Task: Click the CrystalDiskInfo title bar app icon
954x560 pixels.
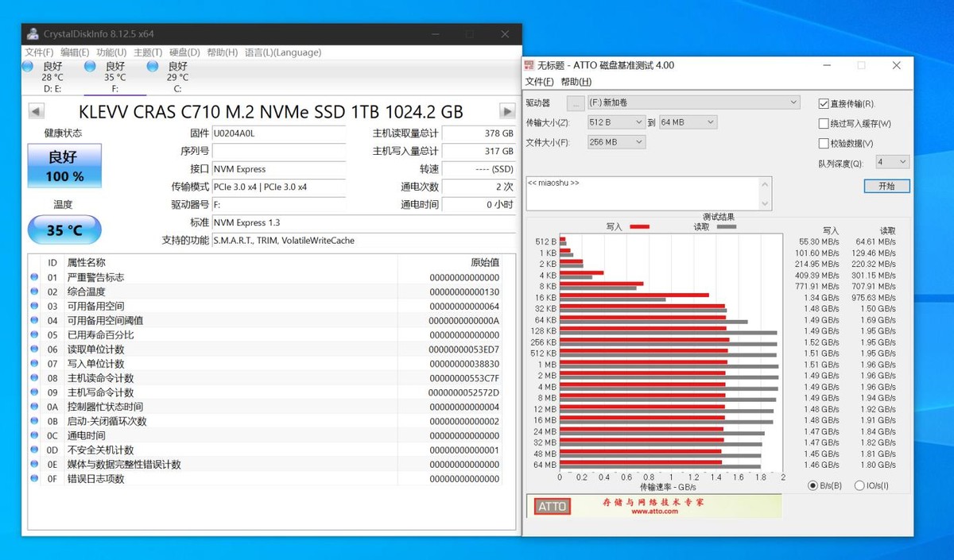Action: click(32, 33)
